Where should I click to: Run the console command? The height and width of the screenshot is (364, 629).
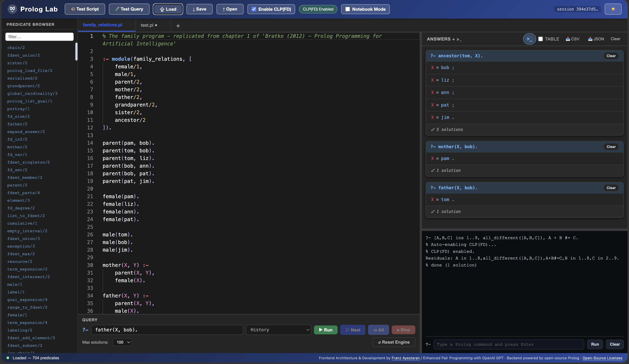pos(595,344)
